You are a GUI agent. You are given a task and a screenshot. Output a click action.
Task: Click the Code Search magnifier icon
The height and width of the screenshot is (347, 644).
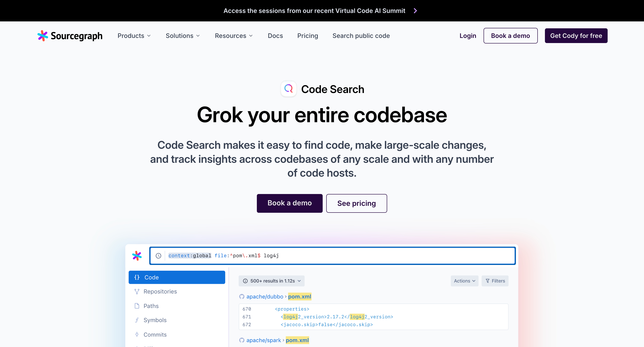pos(289,89)
